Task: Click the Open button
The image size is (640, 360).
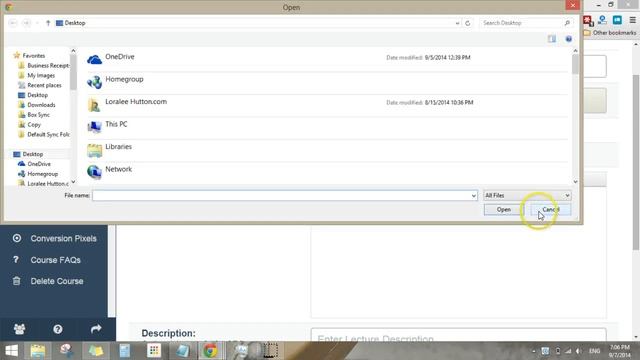Action: pyautogui.click(x=504, y=209)
